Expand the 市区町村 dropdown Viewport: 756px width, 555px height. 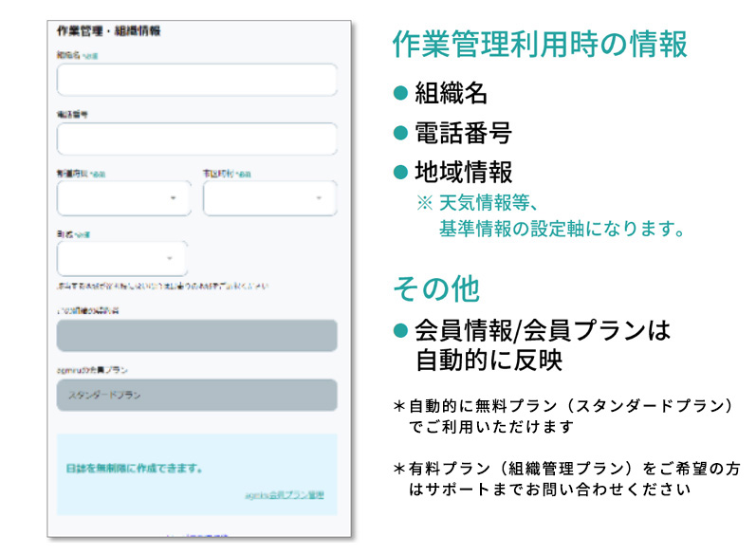pyautogui.click(x=269, y=198)
